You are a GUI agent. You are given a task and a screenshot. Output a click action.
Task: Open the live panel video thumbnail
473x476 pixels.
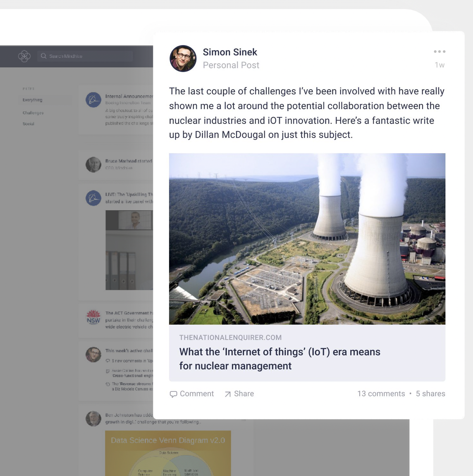[129, 250]
